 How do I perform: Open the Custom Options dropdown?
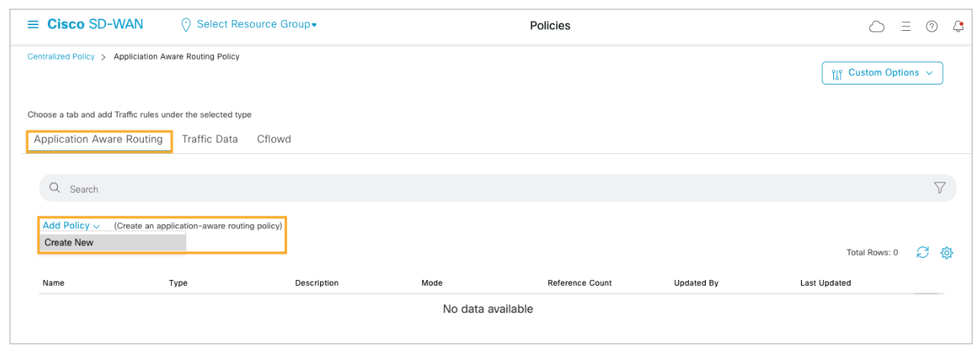[882, 73]
